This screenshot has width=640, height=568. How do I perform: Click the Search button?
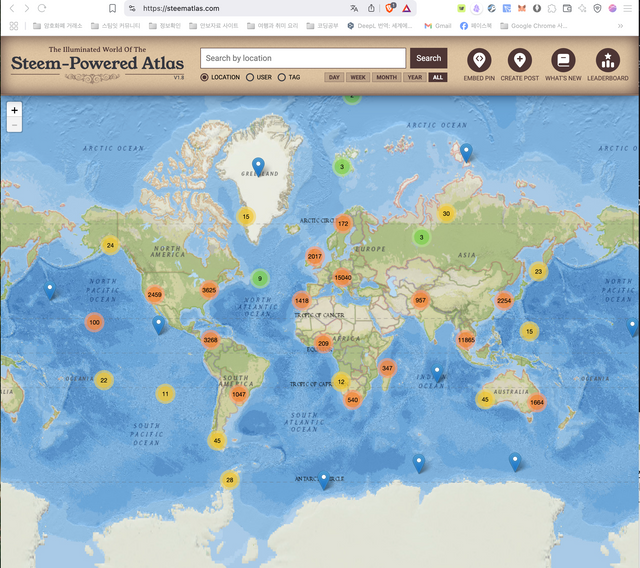pos(429,58)
